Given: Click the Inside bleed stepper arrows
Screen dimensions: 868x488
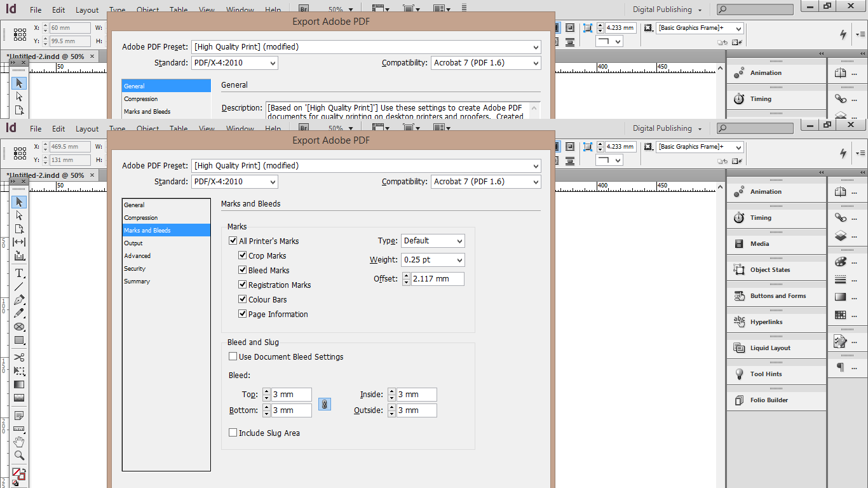Looking at the screenshot, I should click(x=391, y=395).
